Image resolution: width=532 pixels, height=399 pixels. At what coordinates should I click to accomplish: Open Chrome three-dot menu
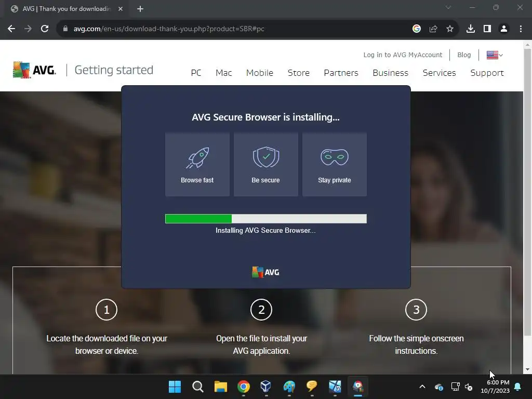(x=521, y=29)
